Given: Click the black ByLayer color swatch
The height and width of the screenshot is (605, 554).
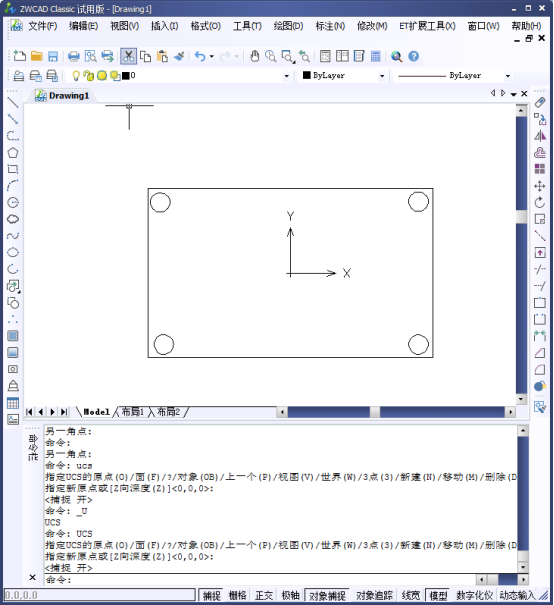Looking at the screenshot, I should coord(307,75).
